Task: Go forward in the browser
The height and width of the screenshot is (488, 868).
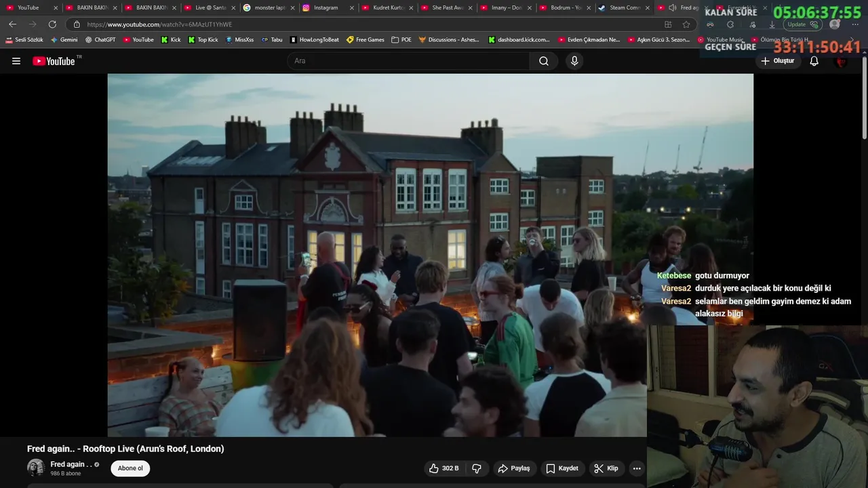Action: click(x=32, y=24)
